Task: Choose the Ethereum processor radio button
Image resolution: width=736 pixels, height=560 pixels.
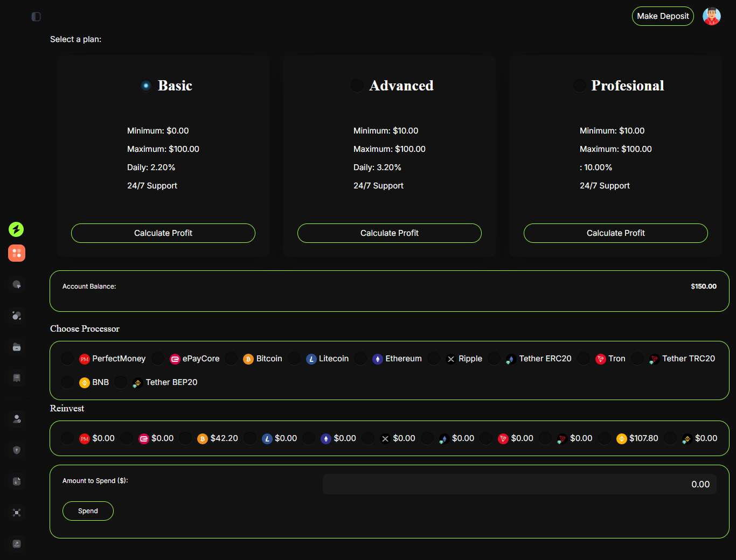Action: click(x=360, y=359)
